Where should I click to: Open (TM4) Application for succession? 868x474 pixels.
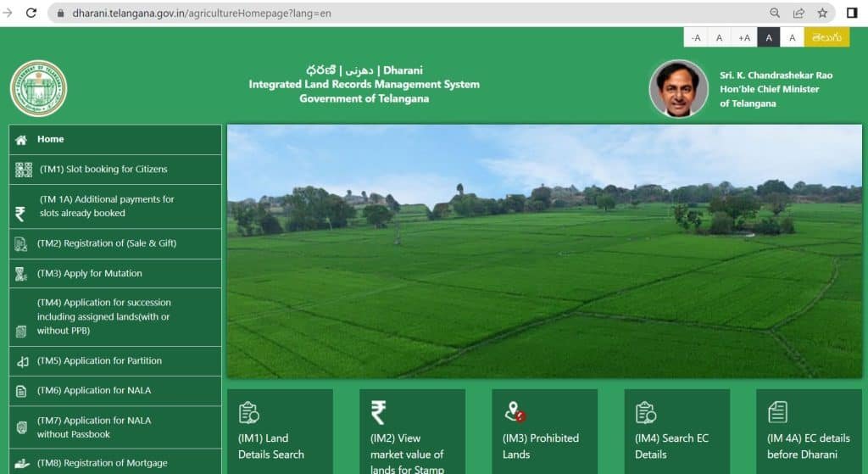pos(115,317)
